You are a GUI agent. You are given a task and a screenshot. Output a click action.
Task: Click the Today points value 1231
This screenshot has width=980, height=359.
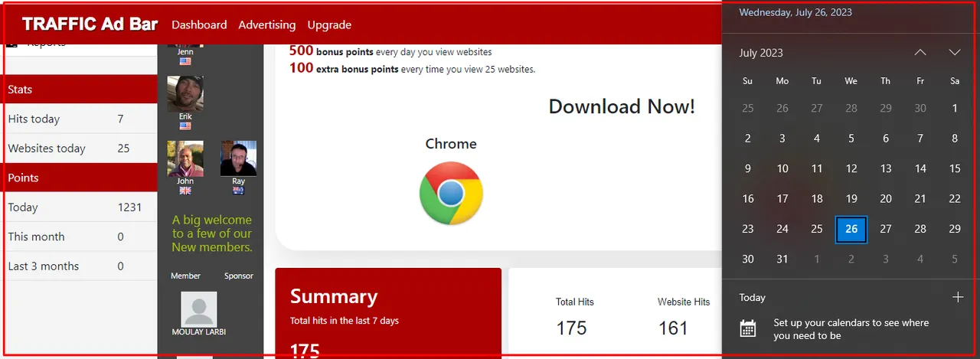pos(131,207)
